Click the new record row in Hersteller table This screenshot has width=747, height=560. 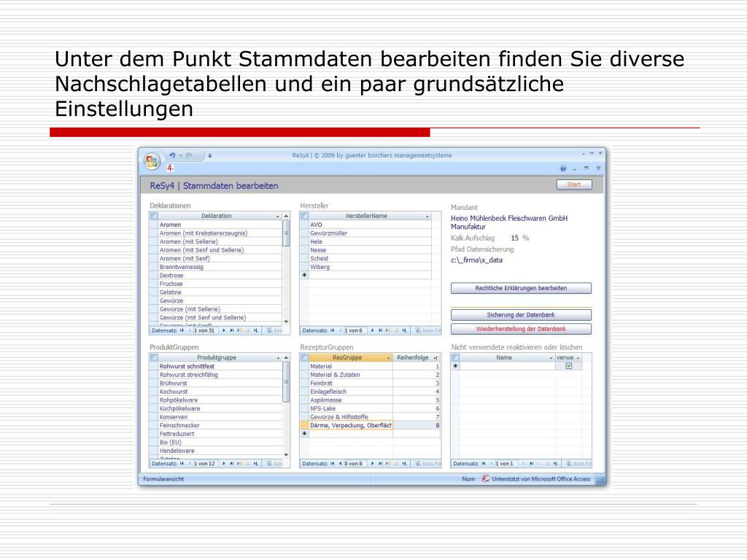point(370,275)
